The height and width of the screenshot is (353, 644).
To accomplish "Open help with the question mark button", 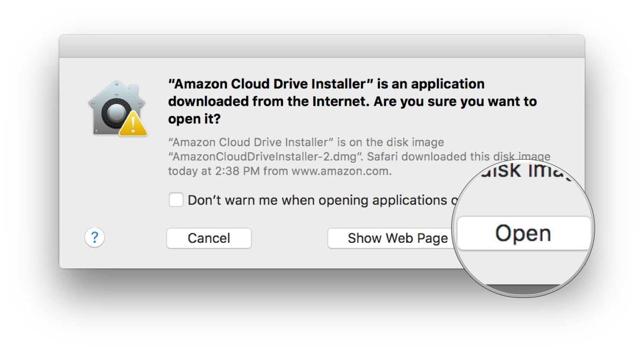I will coord(94,238).
